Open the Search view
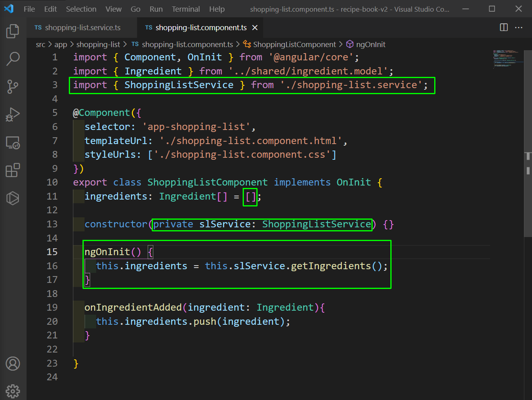This screenshot has height=400, width=532. 13,59
